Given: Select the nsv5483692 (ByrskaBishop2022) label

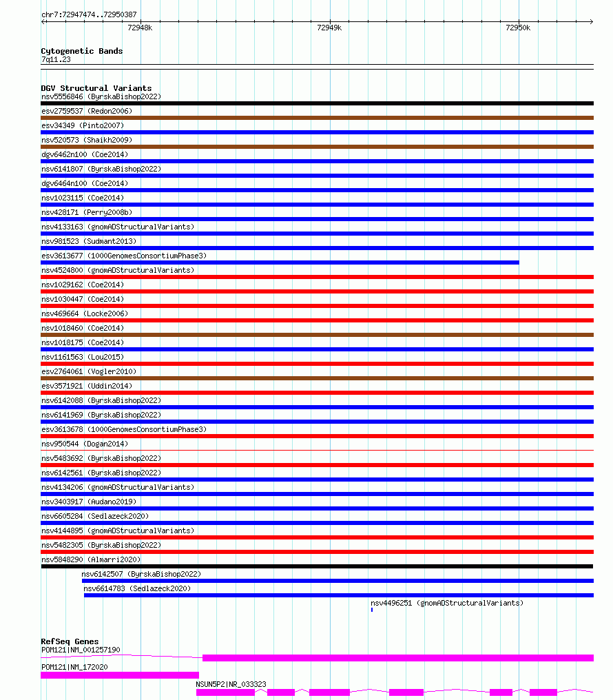Looking at the screenshot, I should coord(101,458).
